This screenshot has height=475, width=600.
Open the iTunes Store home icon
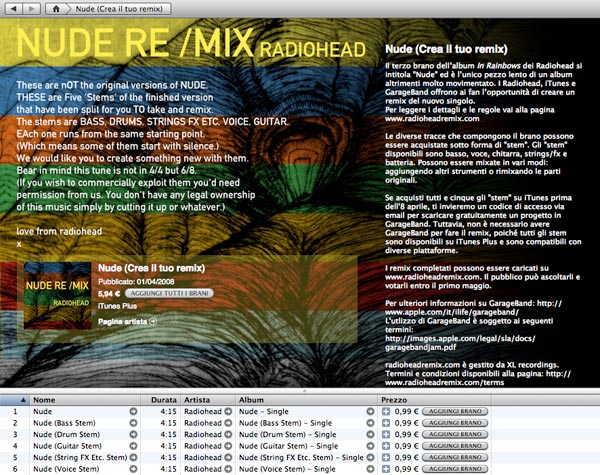(x=56, y=8)
